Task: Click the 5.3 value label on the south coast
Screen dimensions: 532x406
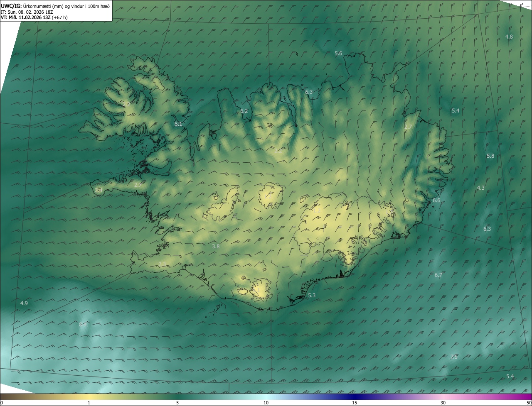Action: [312, 295]
